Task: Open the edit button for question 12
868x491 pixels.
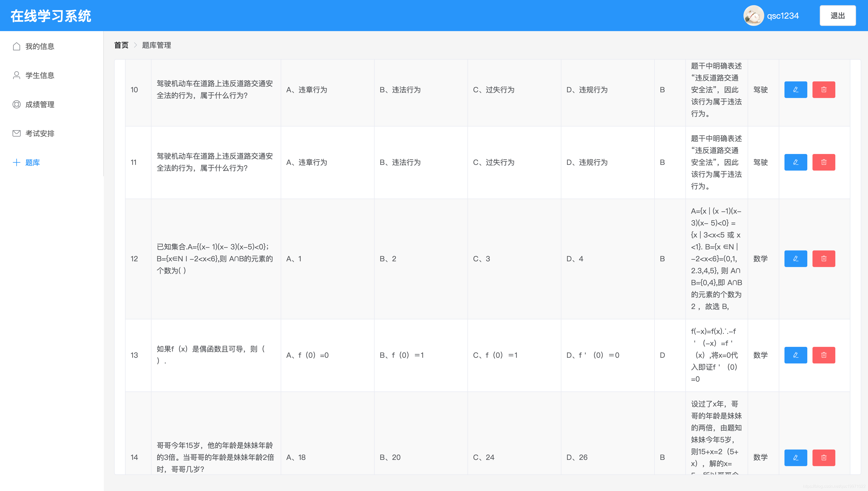Action: click(795, 259)
